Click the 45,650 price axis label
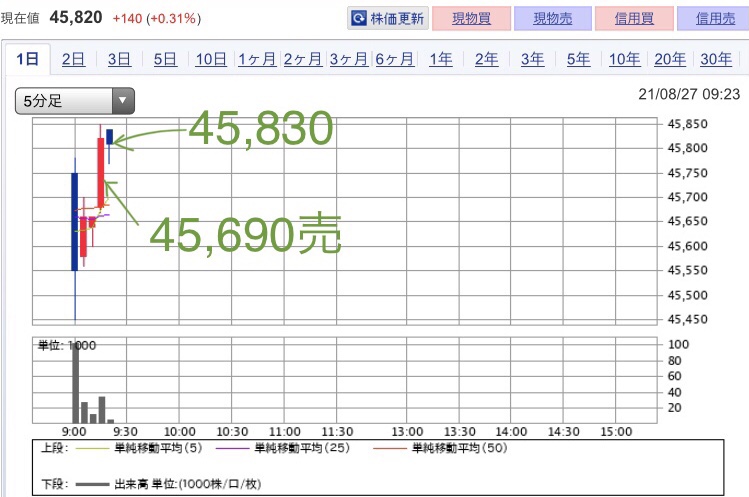The width and height of the screenshot is (749, 497). pos(687,221)
